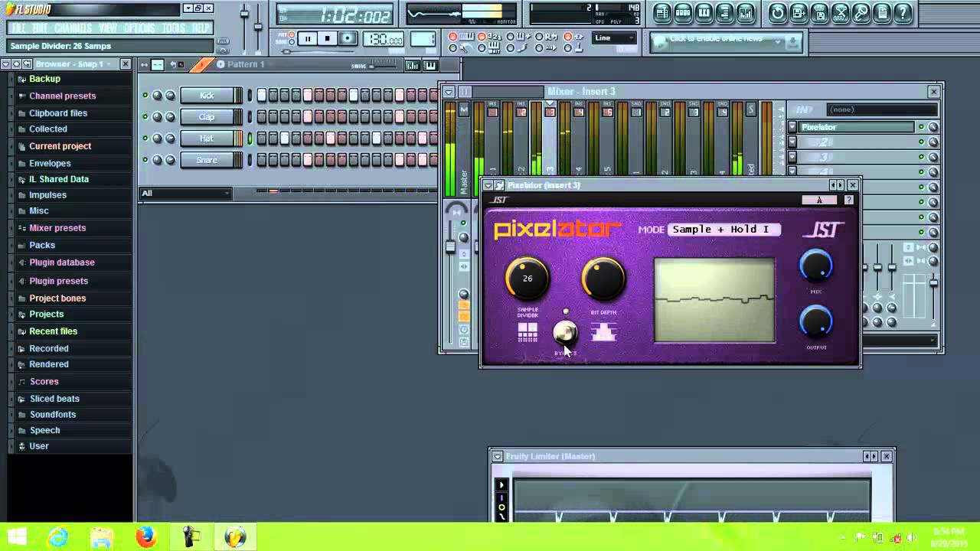The image size is (980, 551).
Task: Click the FL Studio taskbar icon
Action: 235,537
